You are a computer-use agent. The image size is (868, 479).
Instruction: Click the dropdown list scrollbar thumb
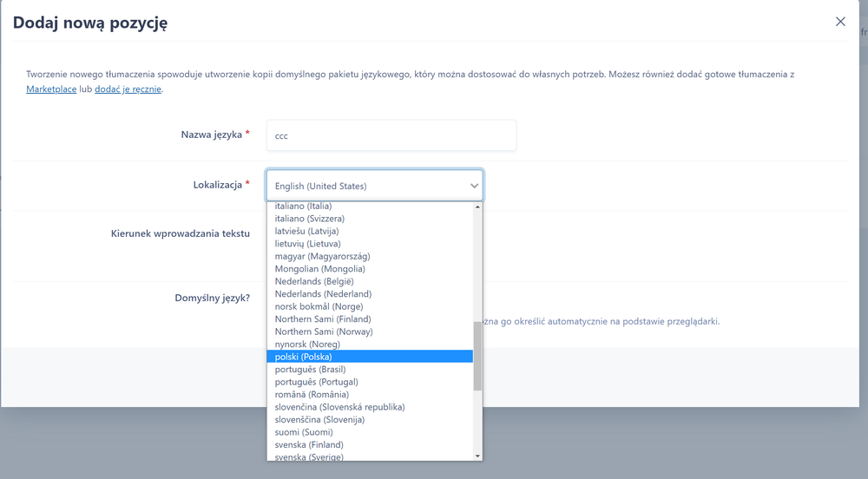[x=477, y=356]
